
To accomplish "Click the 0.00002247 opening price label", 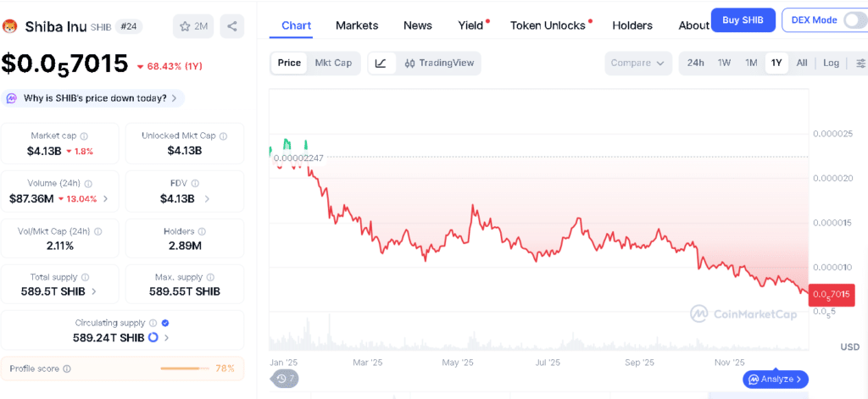I will click(x=298, y=158).
